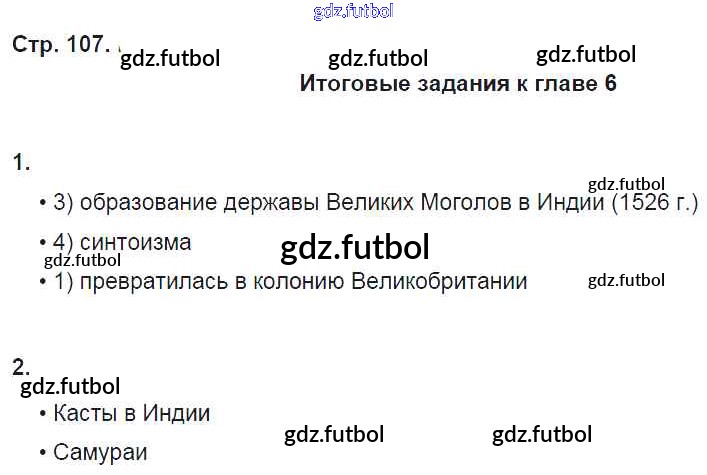Click the answer 'Самураи'
Viewport: 707px width, 475px height.
[99, 452]
